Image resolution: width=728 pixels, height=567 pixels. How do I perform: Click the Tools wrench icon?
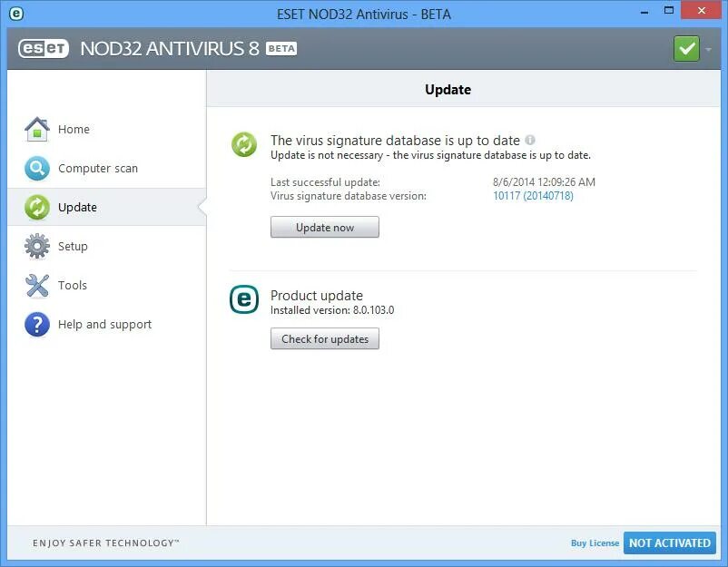point(37,285)
